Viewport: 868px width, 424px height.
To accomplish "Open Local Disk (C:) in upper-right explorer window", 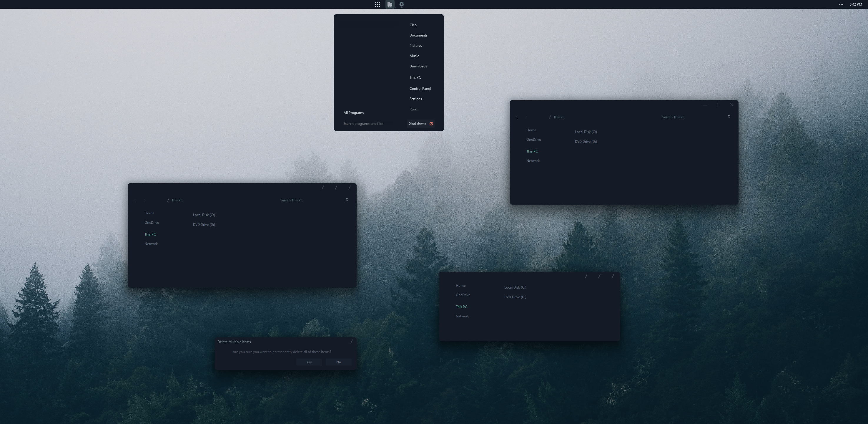I will point(585,132).
